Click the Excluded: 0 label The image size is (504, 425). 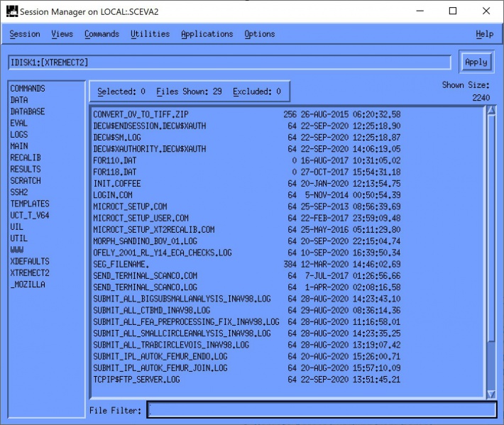coord(256,92)
